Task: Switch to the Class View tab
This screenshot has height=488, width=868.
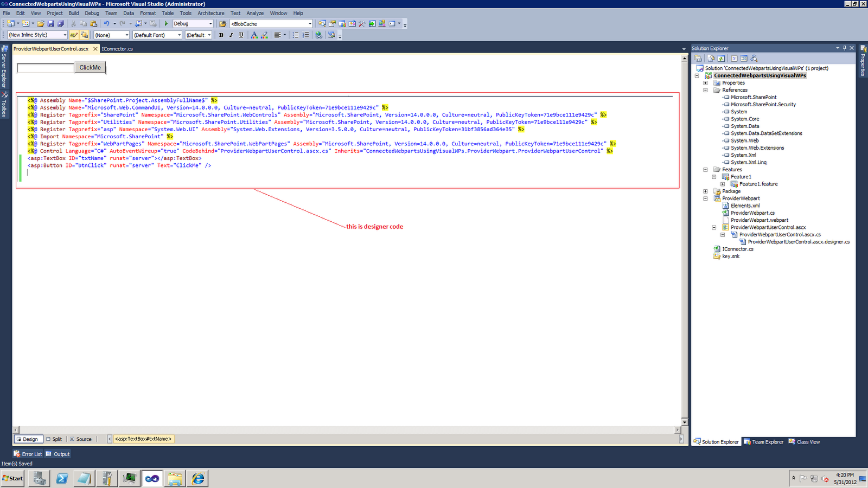Action: (x=804, y=442)
